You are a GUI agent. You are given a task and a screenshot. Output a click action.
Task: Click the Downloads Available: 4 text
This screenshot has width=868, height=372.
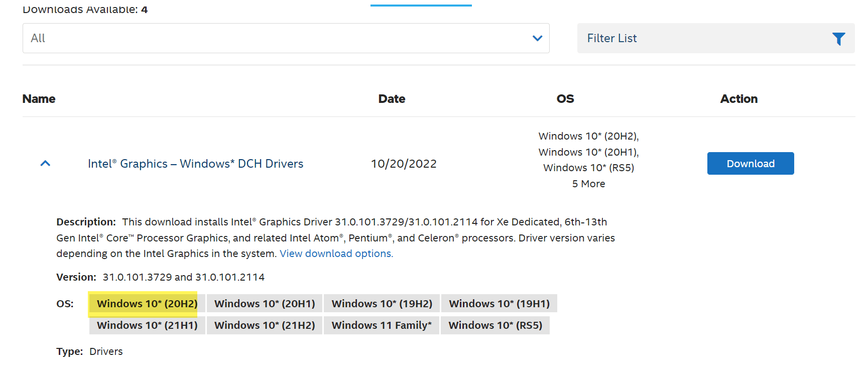pyautogui.click(x=85, y=9)
